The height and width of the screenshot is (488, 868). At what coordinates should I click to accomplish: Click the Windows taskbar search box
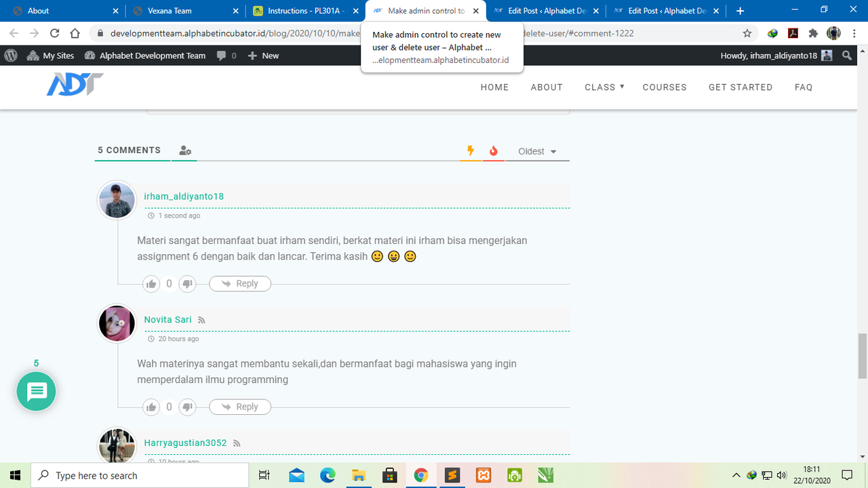coord(140,475)
